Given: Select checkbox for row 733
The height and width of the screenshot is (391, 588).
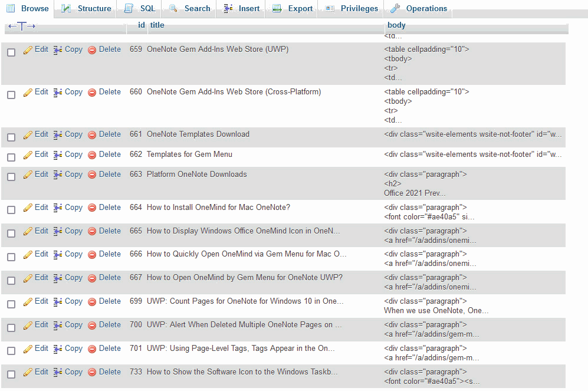Looking at the screenshot, I should 11,374.
